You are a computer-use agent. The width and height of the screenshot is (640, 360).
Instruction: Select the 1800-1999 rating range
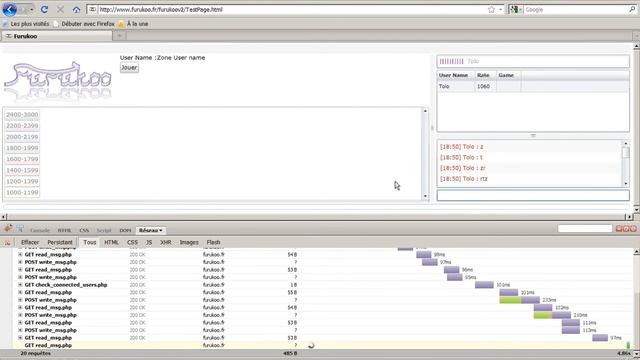(x=22, y=148)
